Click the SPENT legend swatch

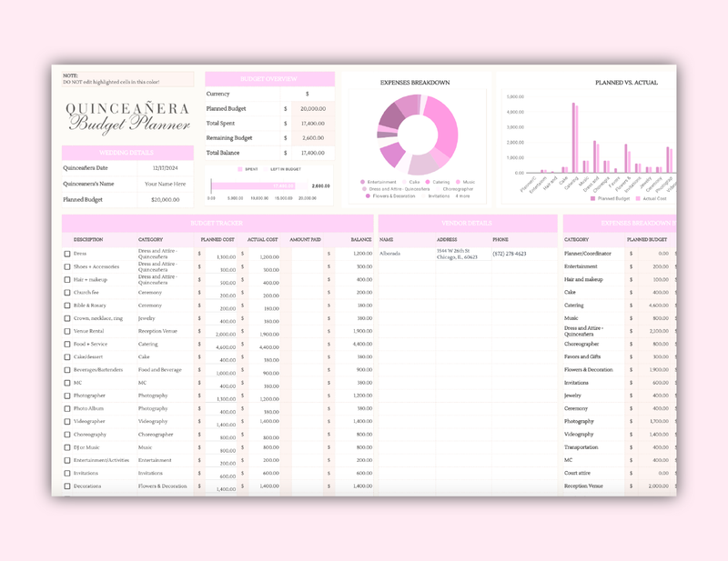click(x=240, y=168)
